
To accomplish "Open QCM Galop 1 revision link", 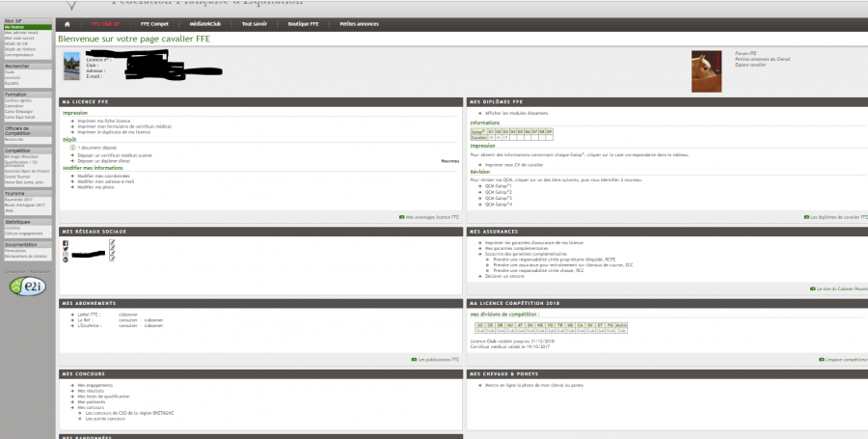I will pos(499,186).
